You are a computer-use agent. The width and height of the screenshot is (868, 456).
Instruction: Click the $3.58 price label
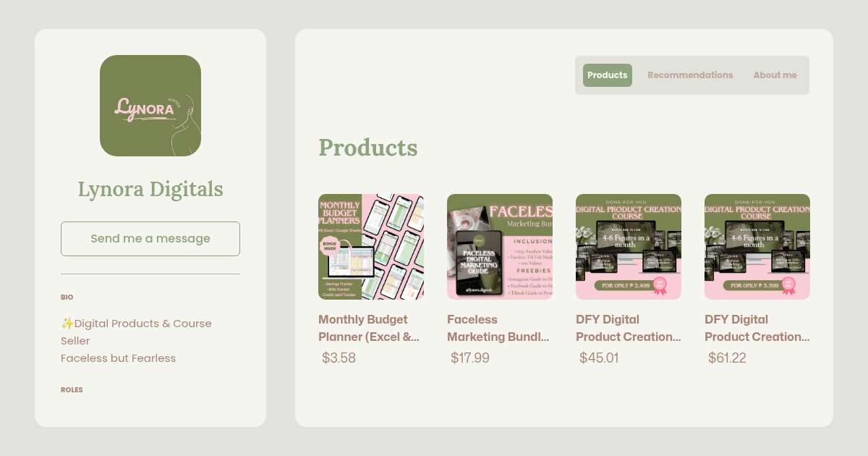(339, 358)
